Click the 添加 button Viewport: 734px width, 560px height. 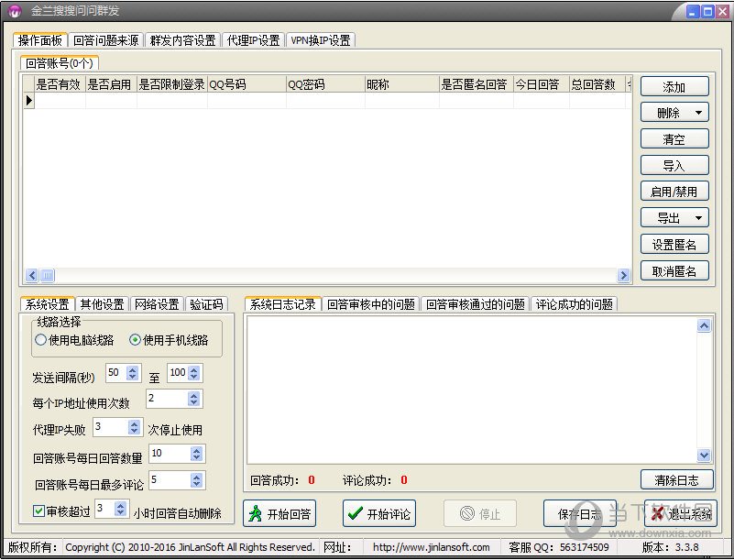674,87
